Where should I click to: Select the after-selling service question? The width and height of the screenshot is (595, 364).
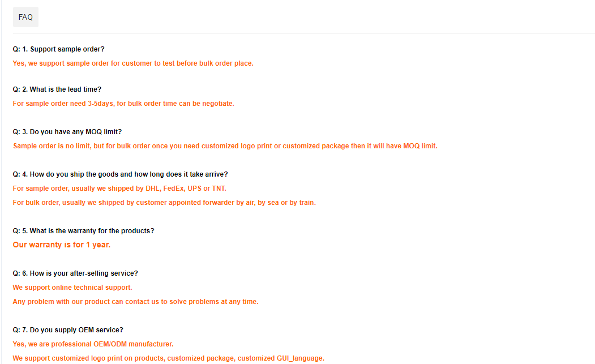[75, 273]
